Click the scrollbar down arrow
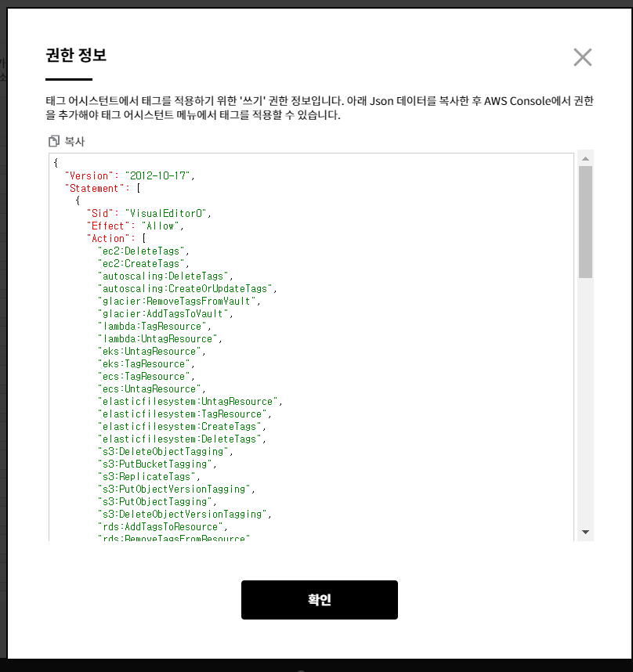 coord(585,532)
